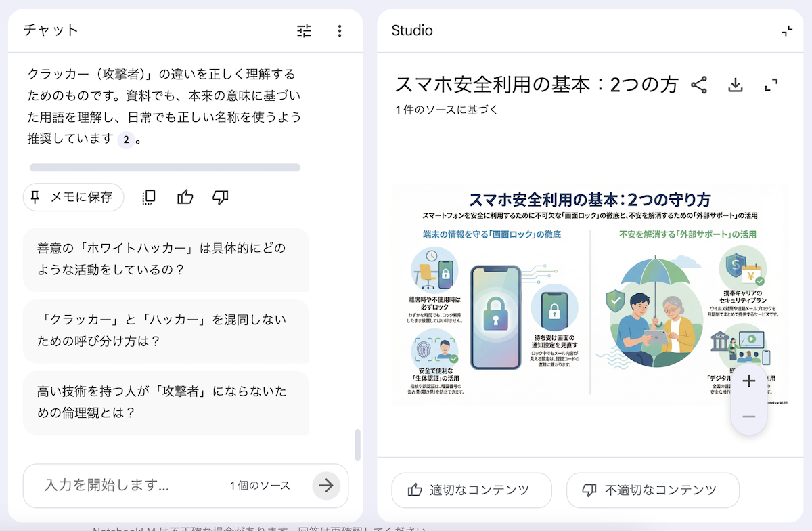
Task: Zoom out infographic with minus button
Action: click(x=748, y=416)
